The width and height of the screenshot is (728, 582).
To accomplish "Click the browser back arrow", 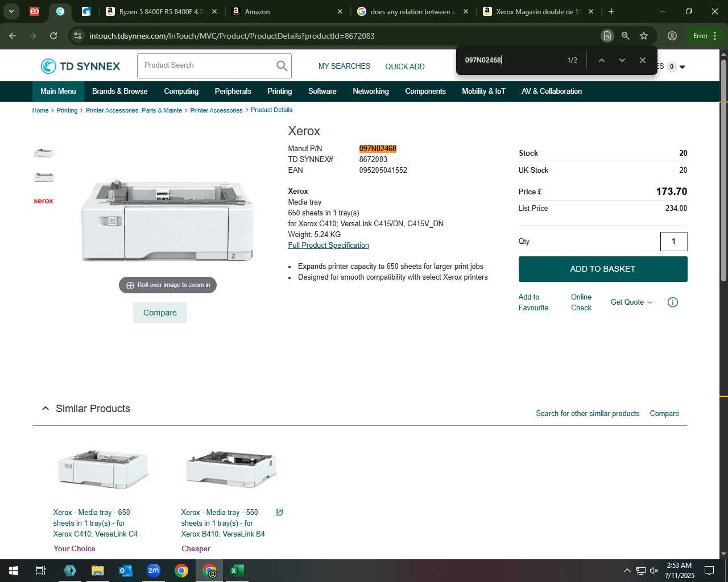I will [13, 36].
